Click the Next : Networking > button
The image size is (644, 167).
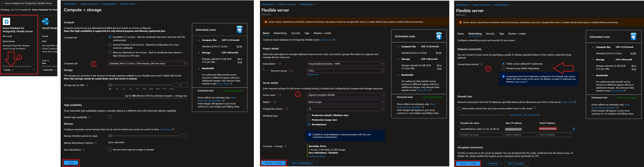tap(302, 163)
